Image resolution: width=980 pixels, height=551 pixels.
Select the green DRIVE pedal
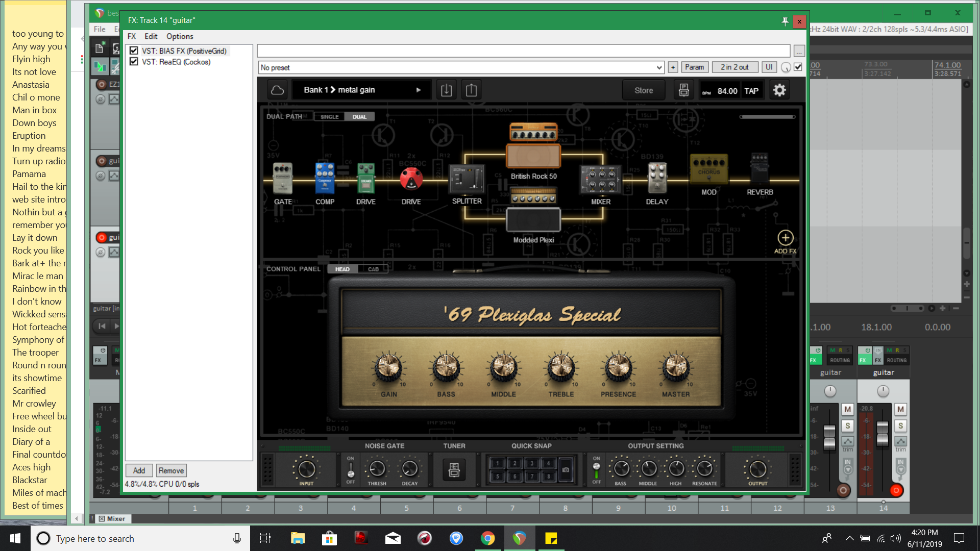[366, 178]
